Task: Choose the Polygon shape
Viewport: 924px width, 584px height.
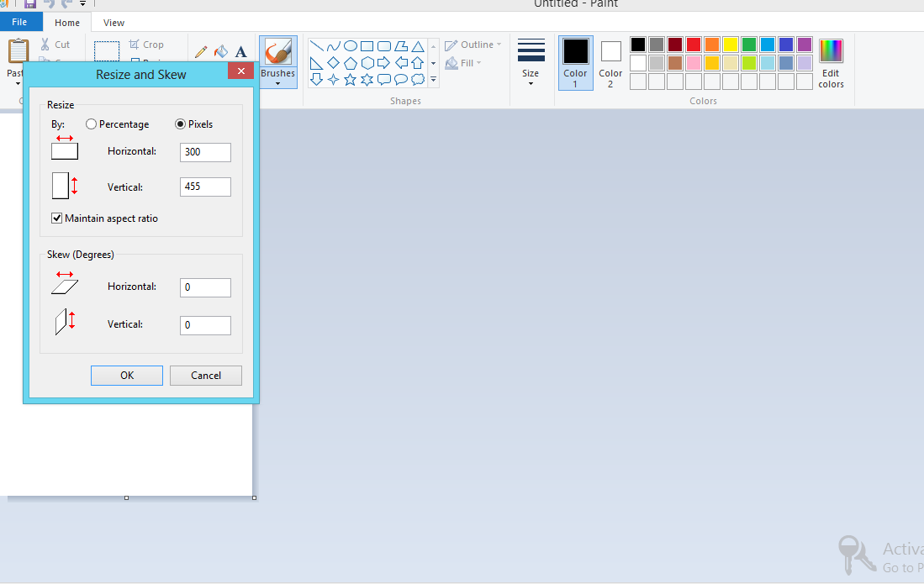Action: [401, 46]
